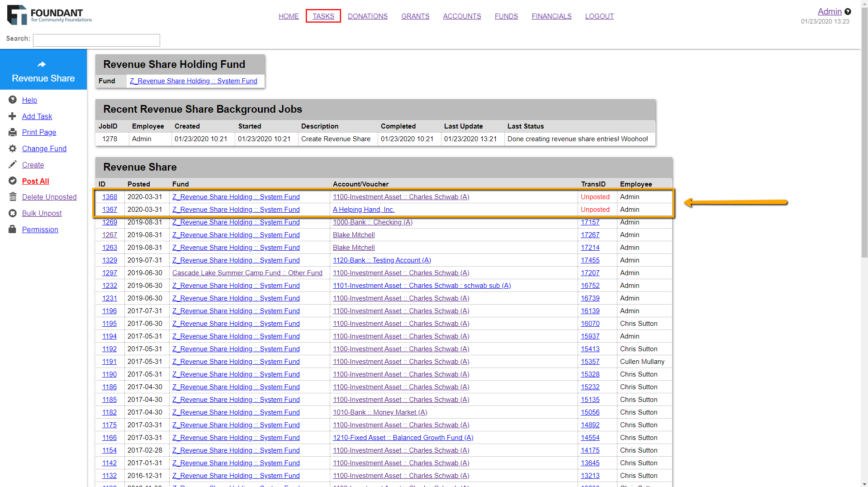Image resolution: width=868 pixels, height=487 pixels.
Task: Go to DONATIONS
Action: [x=368, y=16]
